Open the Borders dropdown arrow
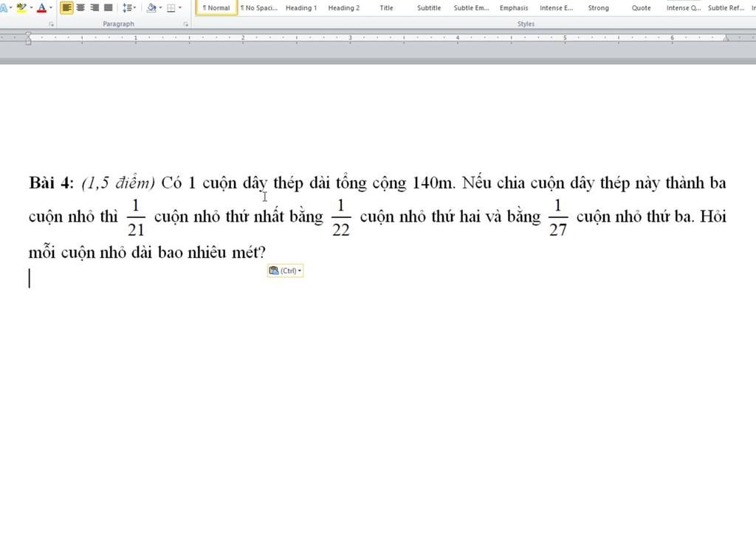The image size is (756, 535). 180,7
